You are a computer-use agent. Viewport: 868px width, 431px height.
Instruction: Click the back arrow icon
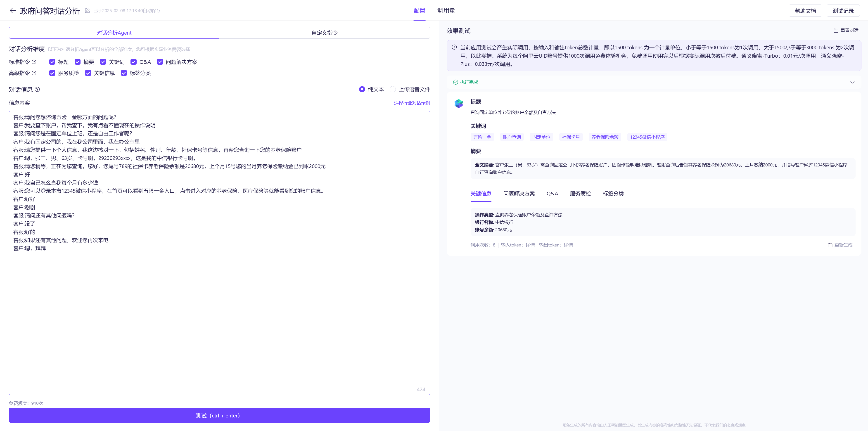pyautogui.click(x=13, y=10)
